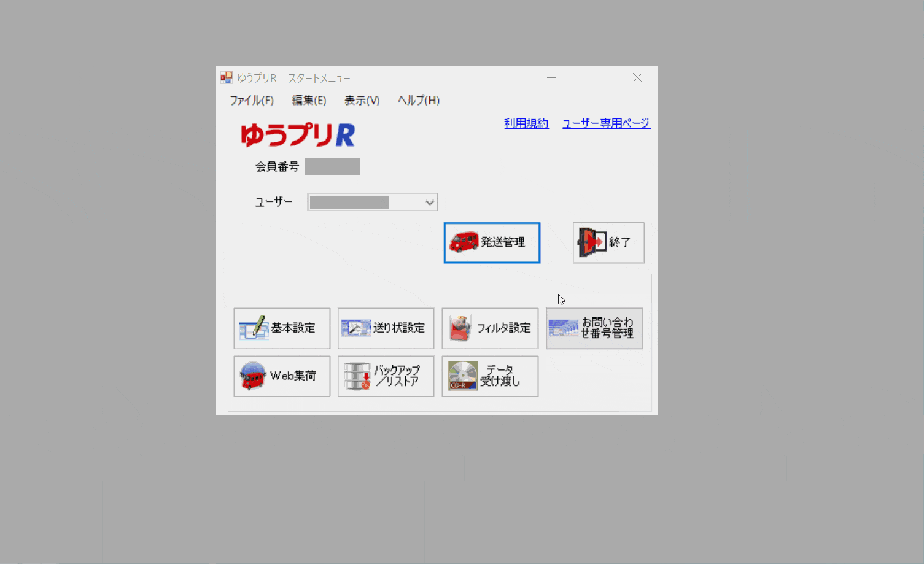
Task: Launch Web集荷 pickup request
Action: pos(282,376)
